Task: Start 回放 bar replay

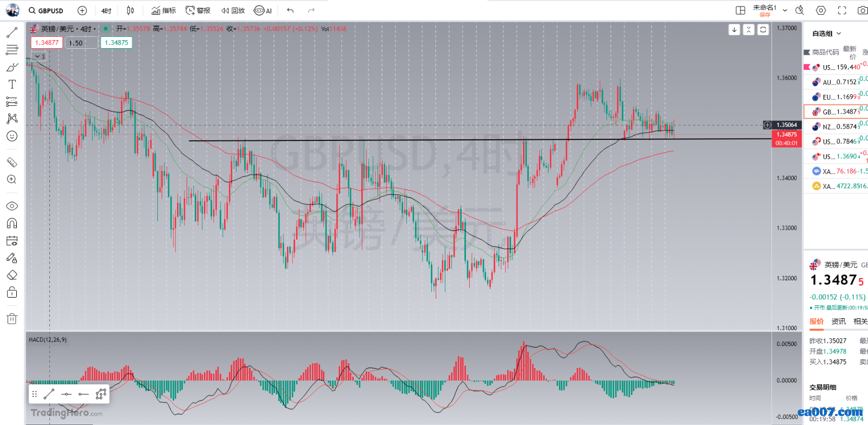Action: point(233,10)
